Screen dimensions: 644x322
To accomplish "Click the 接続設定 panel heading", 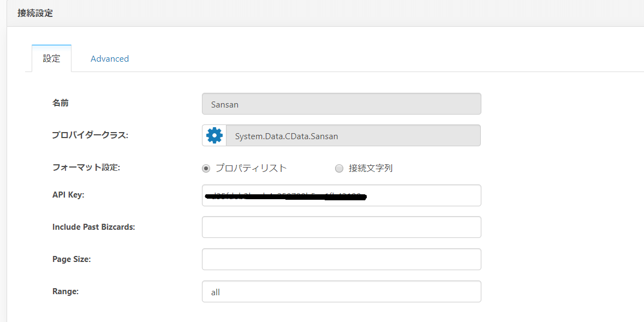I will click(35, 13).
